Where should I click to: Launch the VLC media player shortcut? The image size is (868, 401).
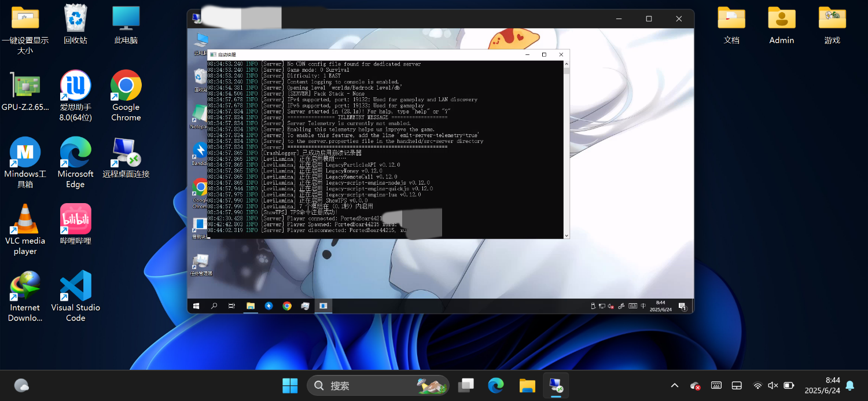click(x=25, y=230)
